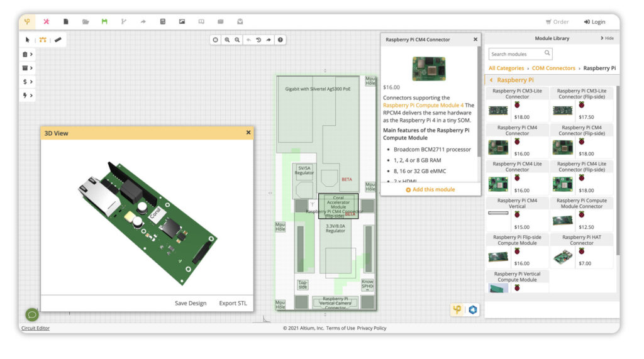Open the calculator icon

tap(163, 21)
